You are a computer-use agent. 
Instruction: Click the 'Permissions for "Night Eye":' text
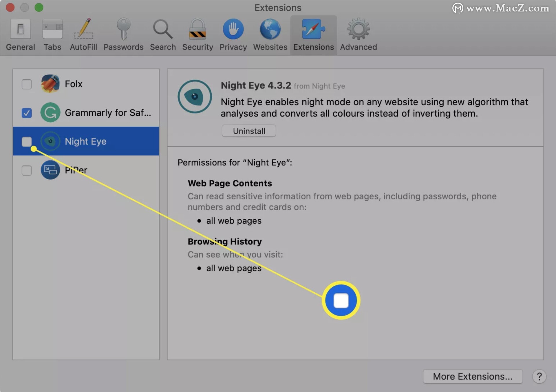click(x=235, y=163)
